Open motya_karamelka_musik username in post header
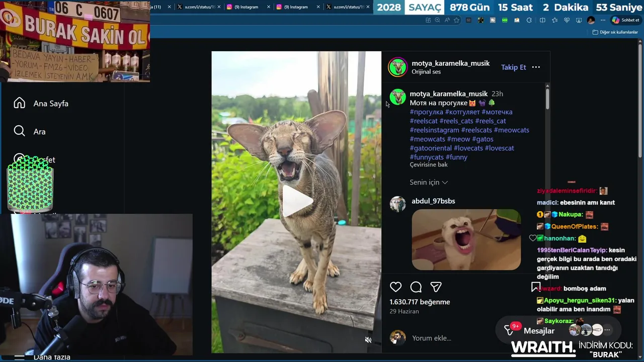The height and width of the screenshot is (362, 644). pos(450,63)
